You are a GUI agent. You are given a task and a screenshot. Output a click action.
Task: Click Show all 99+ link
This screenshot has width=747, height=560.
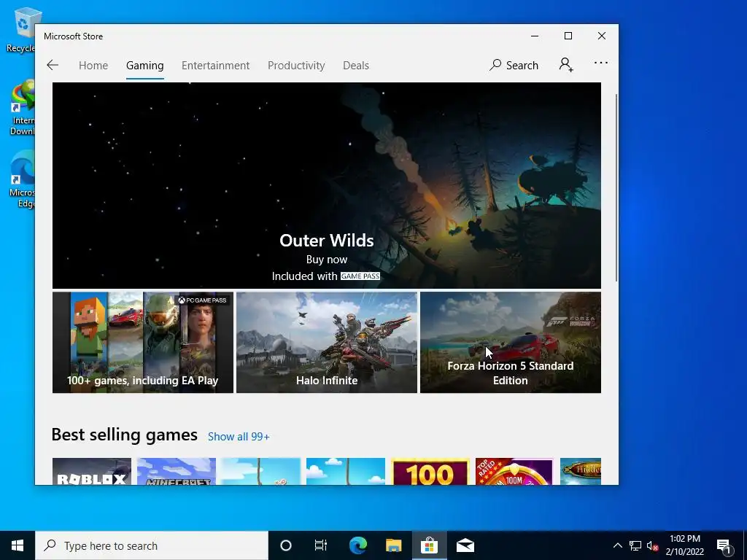tap(239, 437)
